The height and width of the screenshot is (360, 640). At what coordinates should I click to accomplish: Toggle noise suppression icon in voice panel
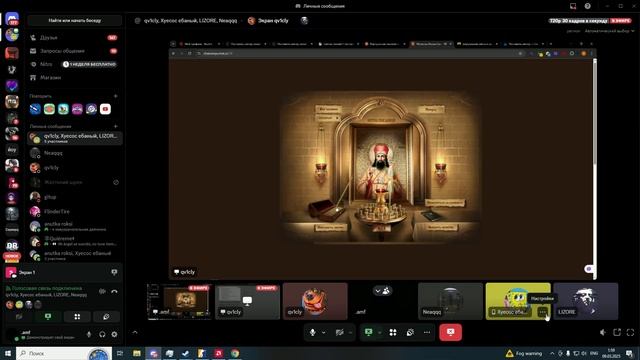(102, 291)
